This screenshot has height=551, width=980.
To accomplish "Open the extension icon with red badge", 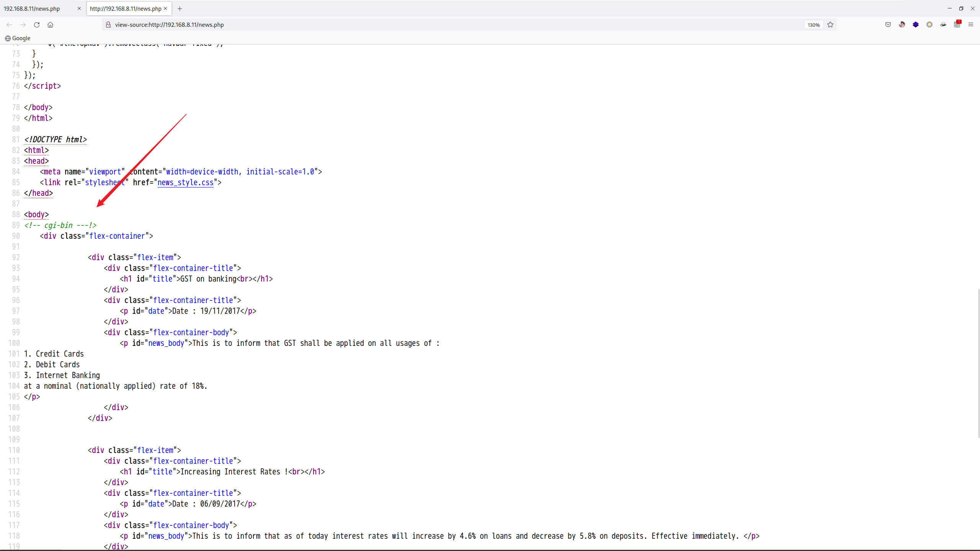I will (957, 24).
